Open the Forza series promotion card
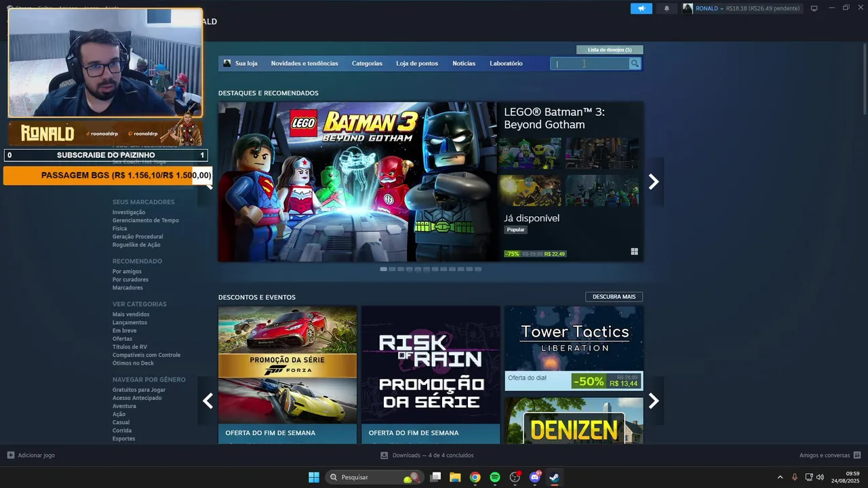Screen dimensions: 868x488 (288, 375)
